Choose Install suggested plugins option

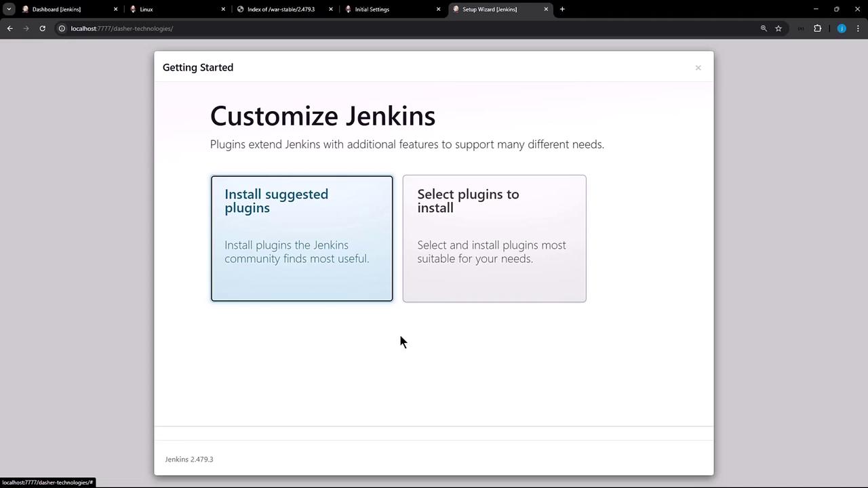pyautogui.click(x=302, y=239)
